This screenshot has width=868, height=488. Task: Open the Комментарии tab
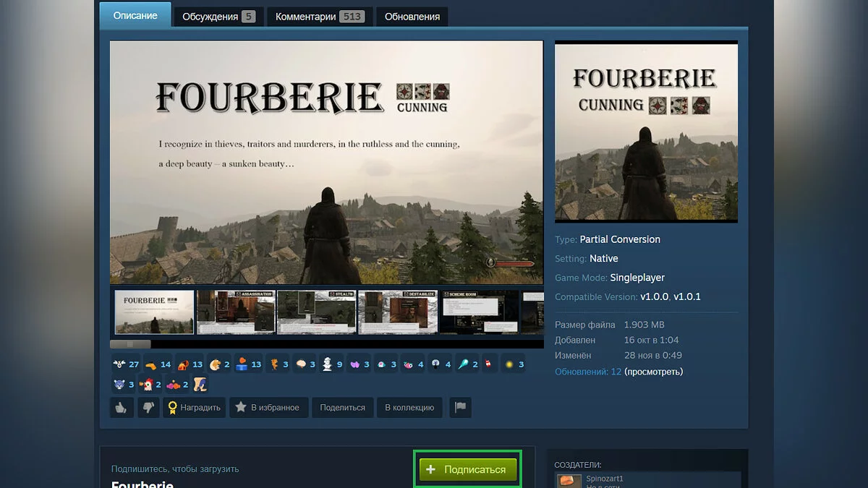[x=319, y=17]
